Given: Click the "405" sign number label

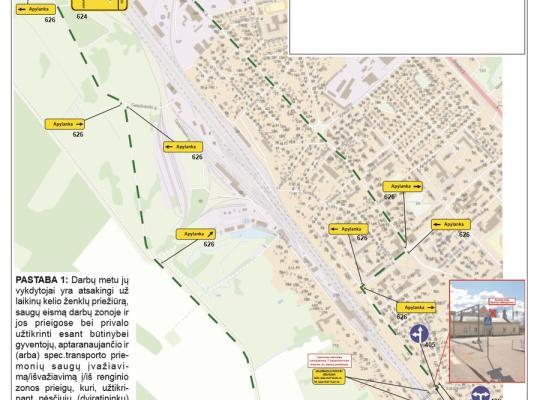Looking at the screenshot, I should click(430, 345).
